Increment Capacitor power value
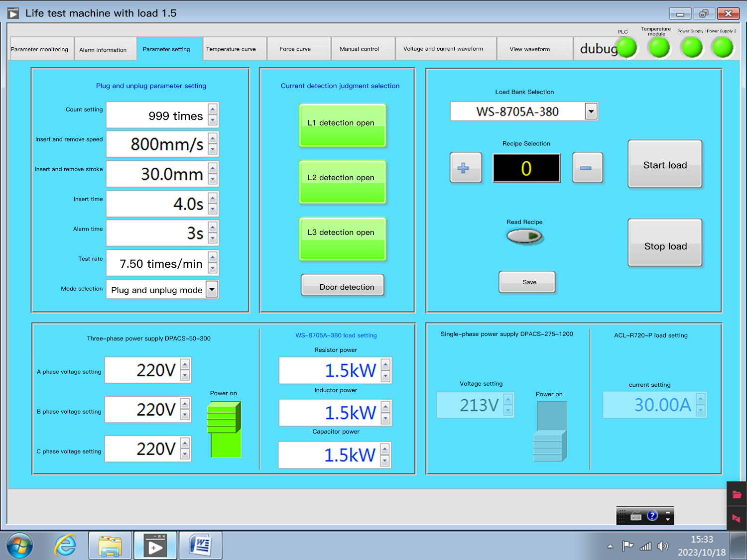This screenshot has height=560, width=747. [385, 449]
